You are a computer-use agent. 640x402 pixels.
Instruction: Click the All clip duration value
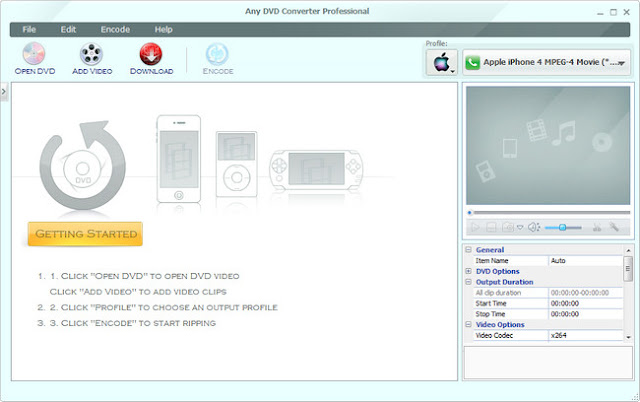[x=585, y=293]
